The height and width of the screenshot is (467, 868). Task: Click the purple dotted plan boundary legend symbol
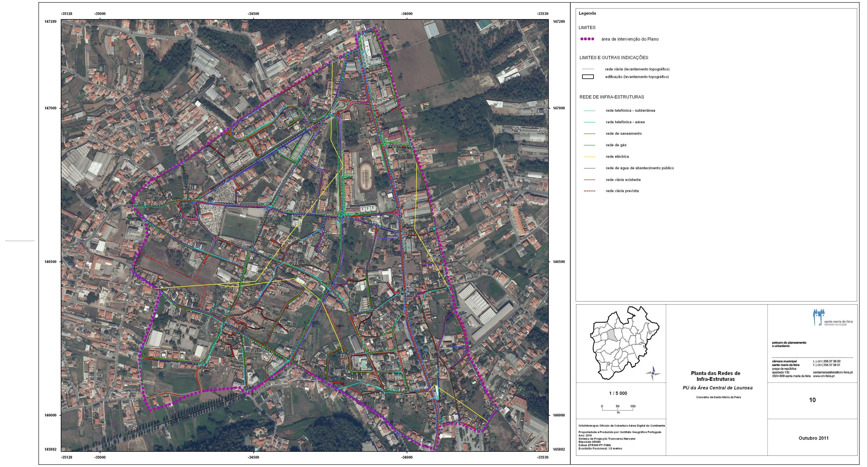[x=587, y=39]
